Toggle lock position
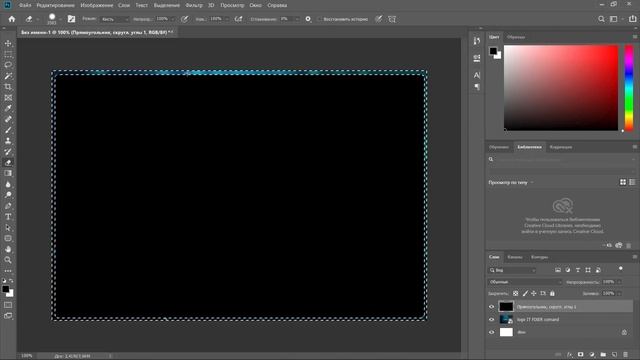This screenshot has height=360, width=640. tap(534, 293)
